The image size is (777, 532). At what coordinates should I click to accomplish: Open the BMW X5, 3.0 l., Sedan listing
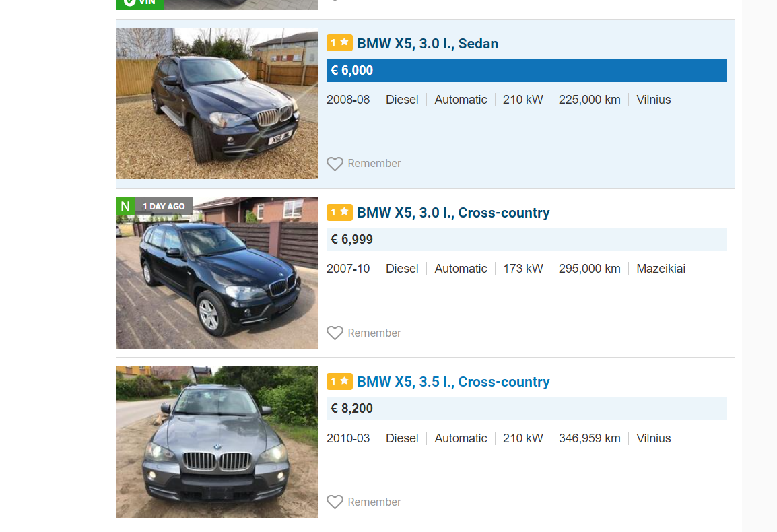click(428, 44)
